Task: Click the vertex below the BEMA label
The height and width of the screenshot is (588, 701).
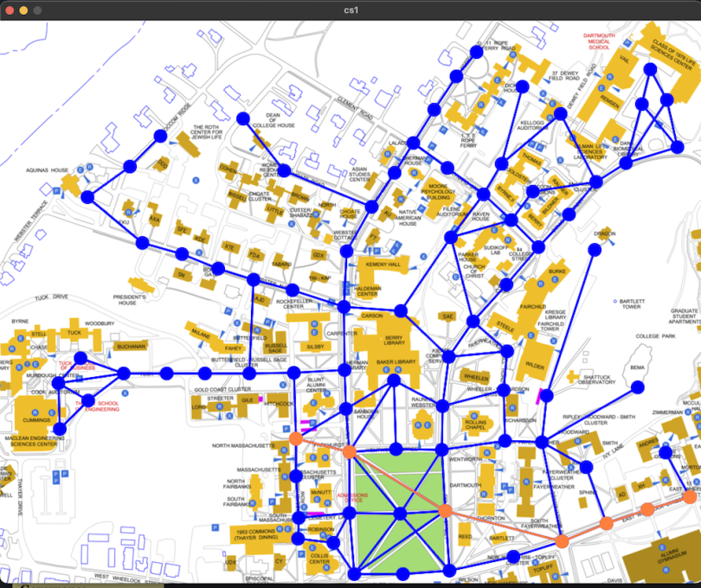Action: click(638, 387)
